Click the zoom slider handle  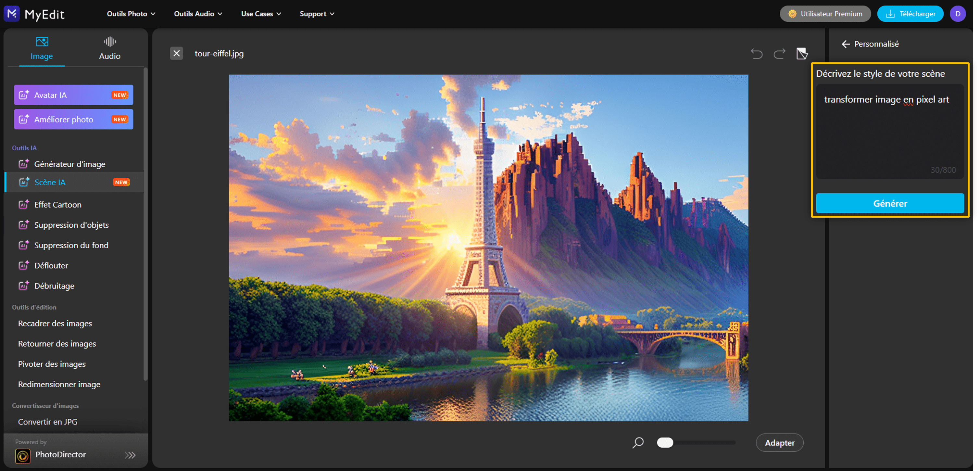(665, 442)
